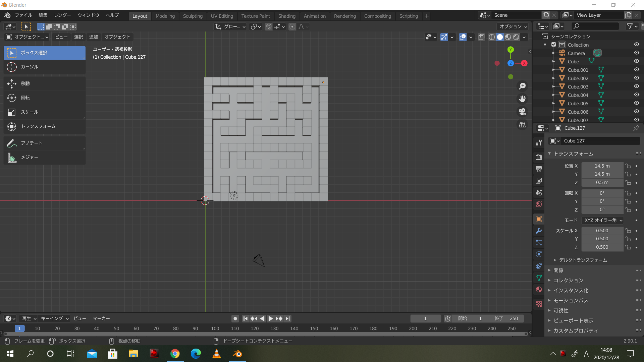Click the スケール X value slider
Screen dimensions: 644x362
[602, 231]
